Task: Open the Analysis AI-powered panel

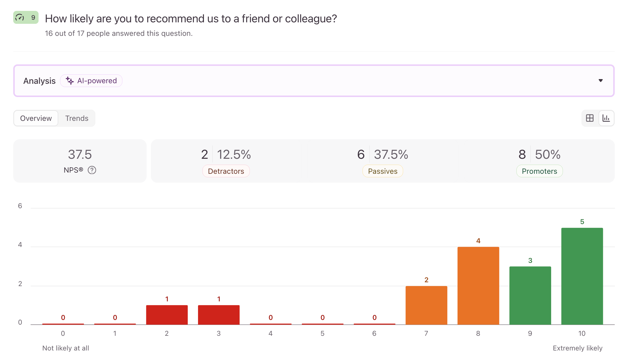Action: point(314,81)
